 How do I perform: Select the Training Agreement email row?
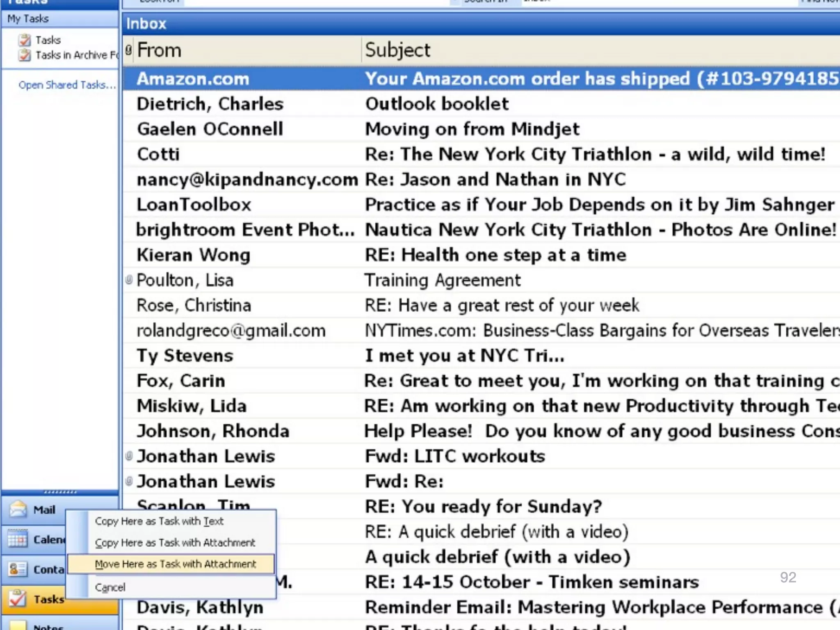[x=443, y=280]
